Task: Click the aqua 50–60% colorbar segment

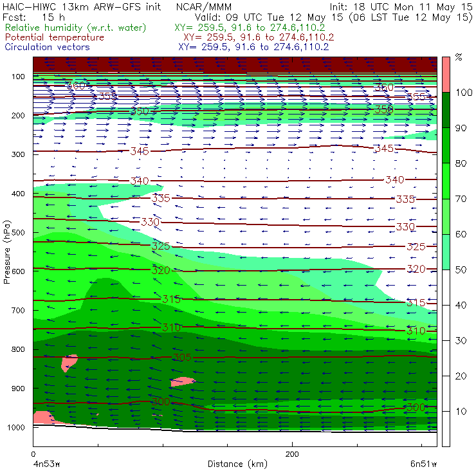Action: pyautogui.click(x=446, y=252)
